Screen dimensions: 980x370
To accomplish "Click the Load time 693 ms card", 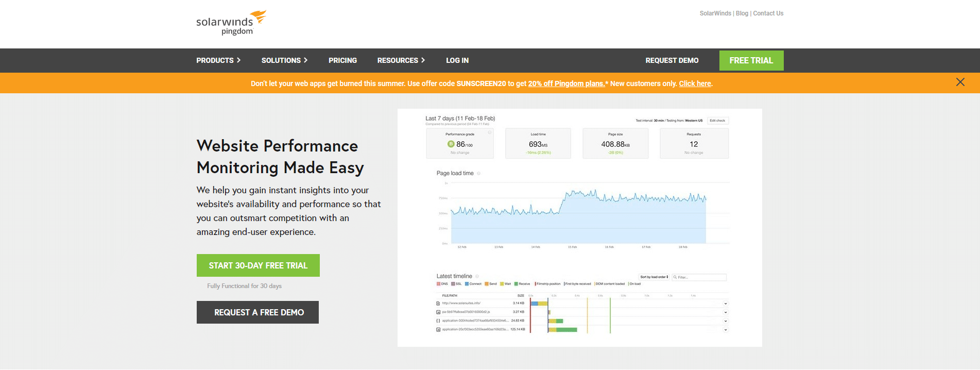I will [538, 143].
